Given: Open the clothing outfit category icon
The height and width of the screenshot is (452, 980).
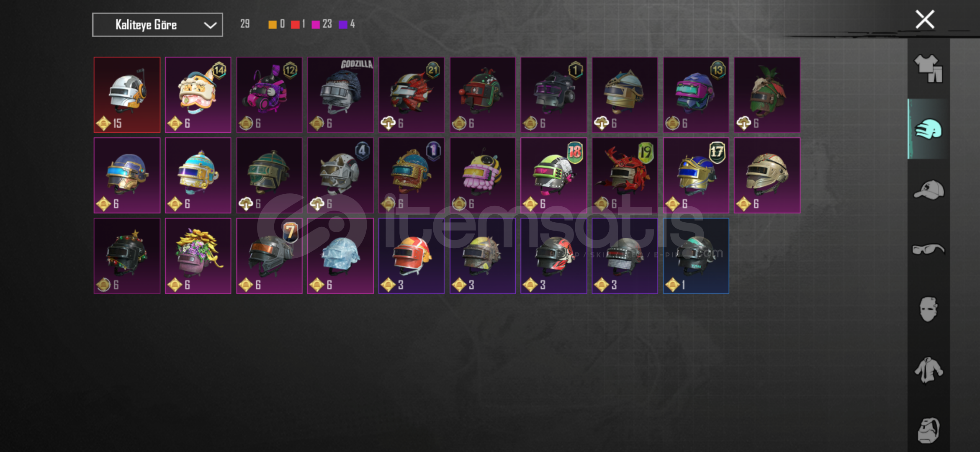Looking at the screenshot, I should coord(928,68).
